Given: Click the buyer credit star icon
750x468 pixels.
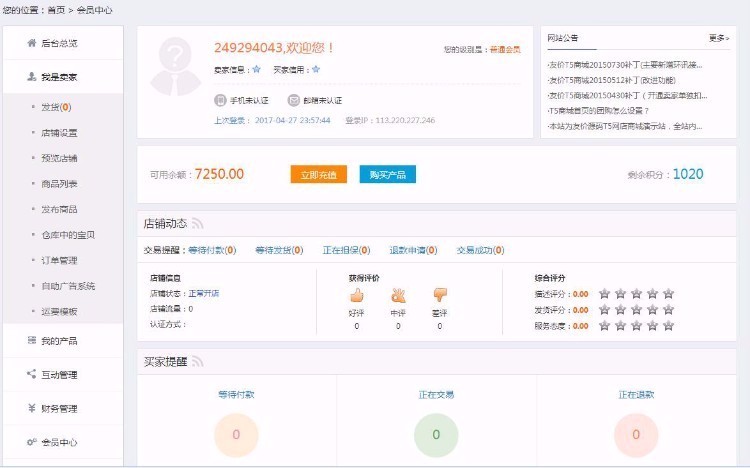Looking at the screenshot, I should [x=316, y=69].
